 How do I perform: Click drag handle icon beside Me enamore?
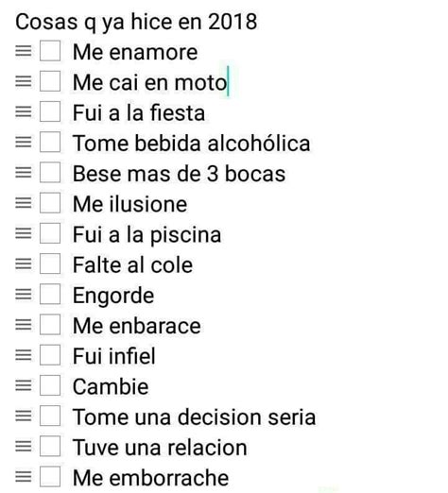(24, 51)
